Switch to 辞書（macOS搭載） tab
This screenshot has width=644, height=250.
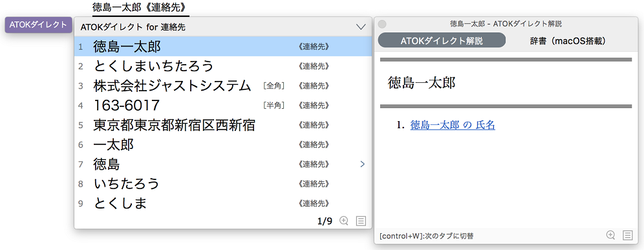(x=568, y=41)
